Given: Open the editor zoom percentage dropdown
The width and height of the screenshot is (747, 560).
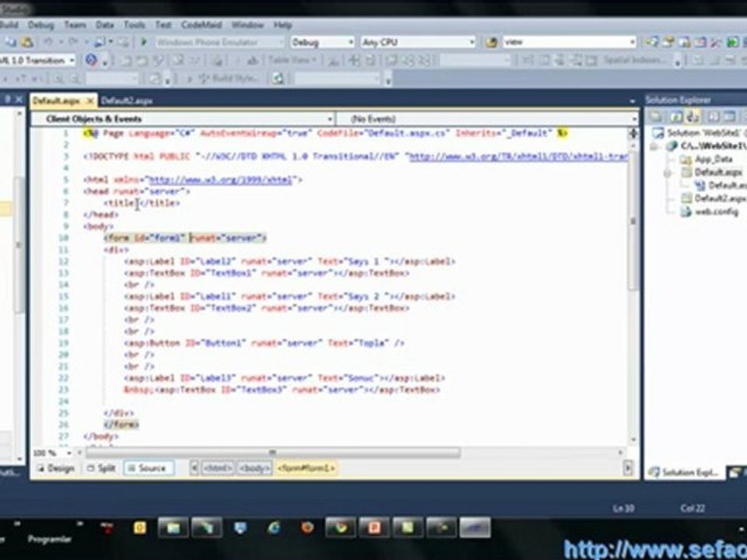Looking at the screenshot, I should click(52, 453).
